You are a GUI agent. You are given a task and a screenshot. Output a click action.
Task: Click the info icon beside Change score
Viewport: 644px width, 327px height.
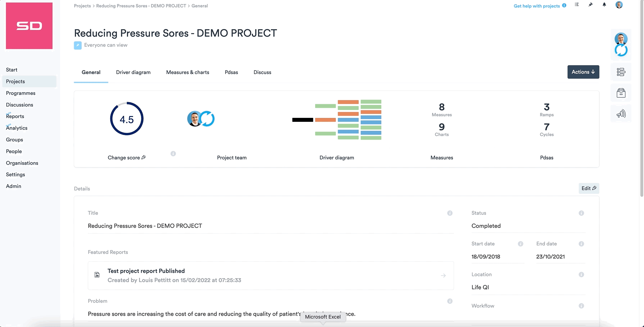click(173, 154)
